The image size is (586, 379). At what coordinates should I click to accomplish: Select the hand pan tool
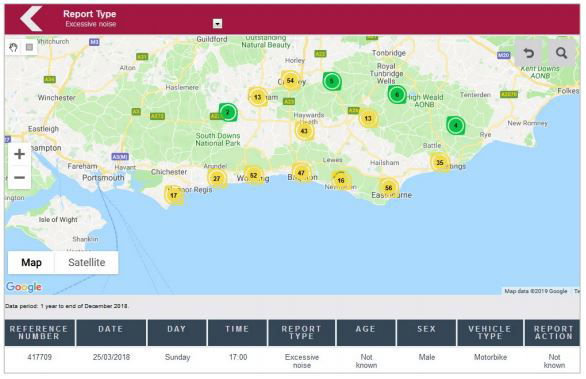click(x=13, y=47)
